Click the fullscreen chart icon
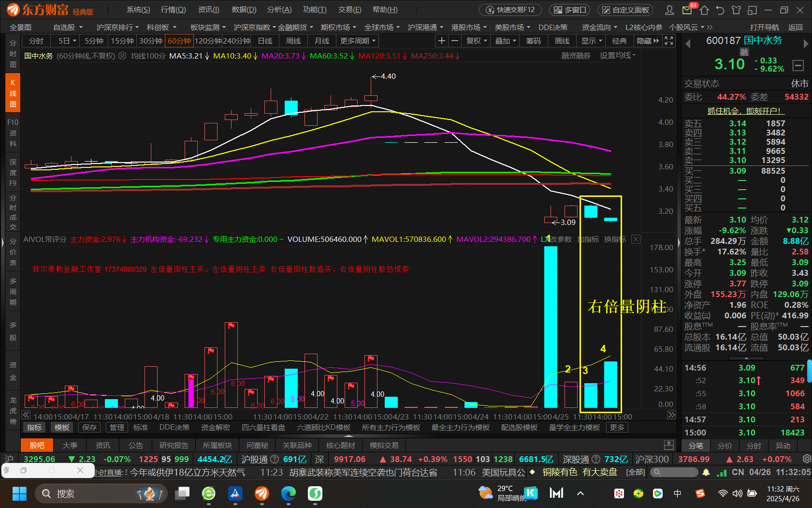The image size is (812, 508). pos(669,41)
